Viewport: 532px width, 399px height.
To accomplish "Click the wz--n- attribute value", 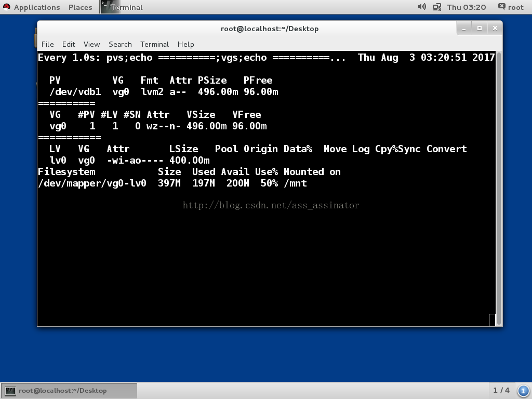I will coord(164,126).
